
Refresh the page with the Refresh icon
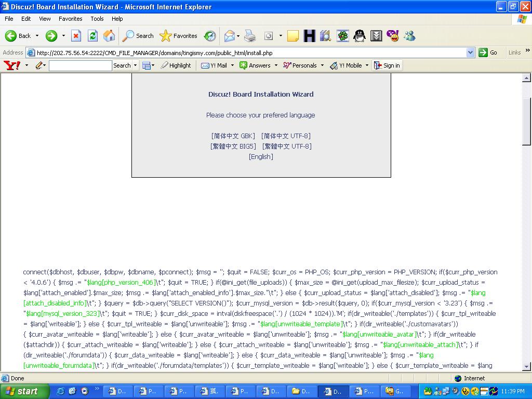tap(92, 36)
